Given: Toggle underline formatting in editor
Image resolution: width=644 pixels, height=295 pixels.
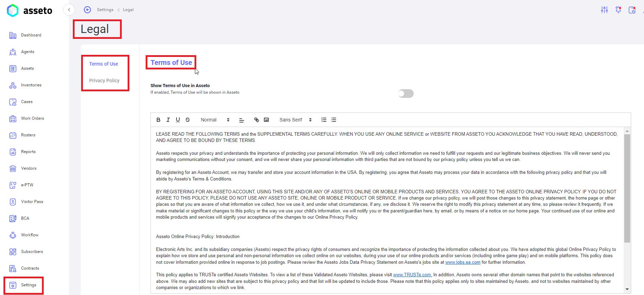Looking at the screenshot, I should coord(178,120).
